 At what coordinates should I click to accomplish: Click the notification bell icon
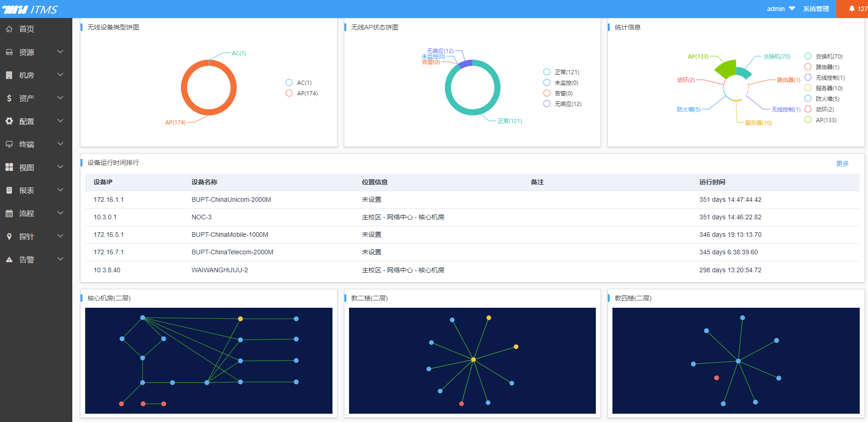pos(852,9)
